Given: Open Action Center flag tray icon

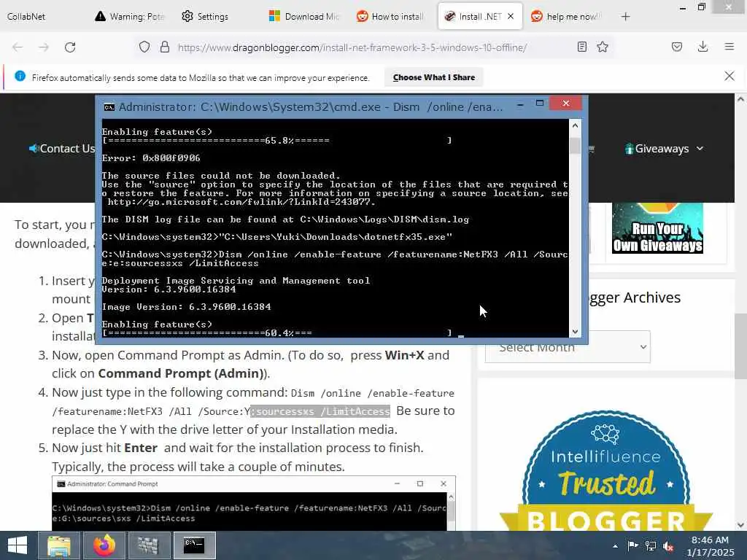Looking at the screenshot, I should click(x=632, y=545).
